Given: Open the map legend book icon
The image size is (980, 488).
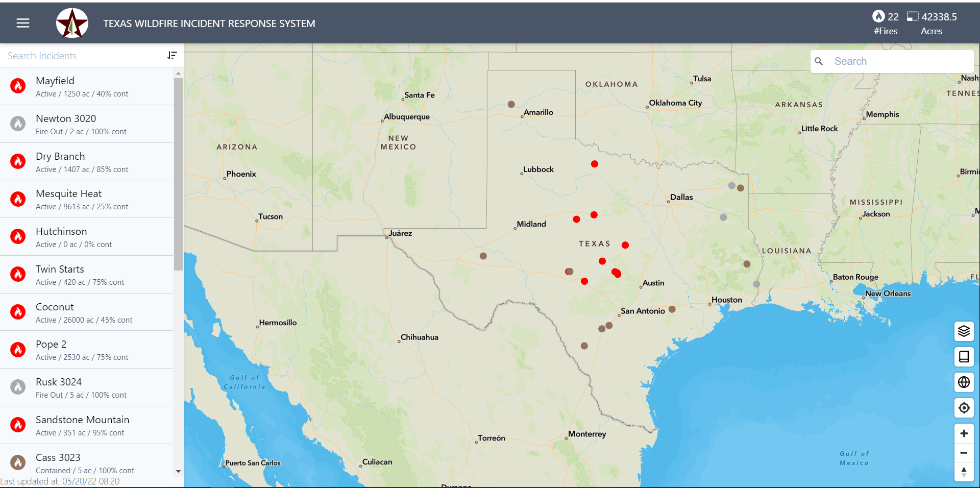Looking at the screenshot, I should click(964, 357).
